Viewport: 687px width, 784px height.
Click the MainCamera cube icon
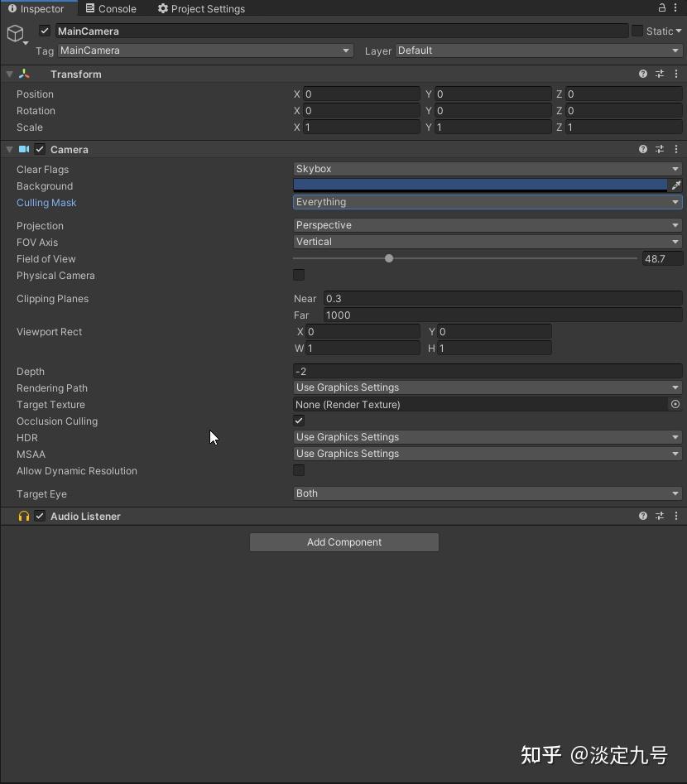16,32
